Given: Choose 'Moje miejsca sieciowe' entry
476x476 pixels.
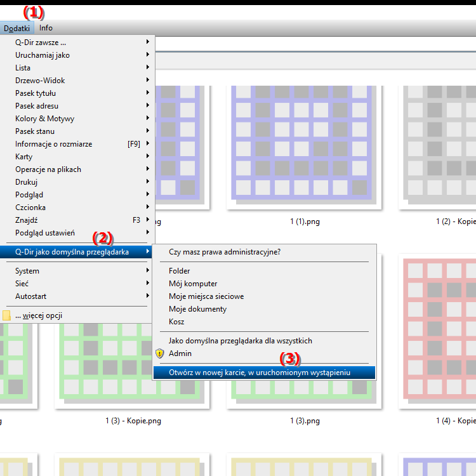Looking at the screenshot, I should pyautogui.click(x=264, y=296).
